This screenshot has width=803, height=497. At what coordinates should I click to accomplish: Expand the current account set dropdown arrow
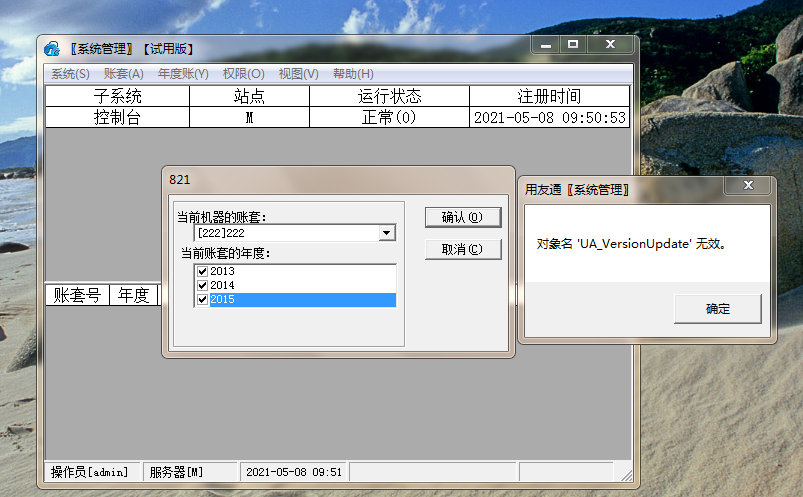(x=387, y=233)
